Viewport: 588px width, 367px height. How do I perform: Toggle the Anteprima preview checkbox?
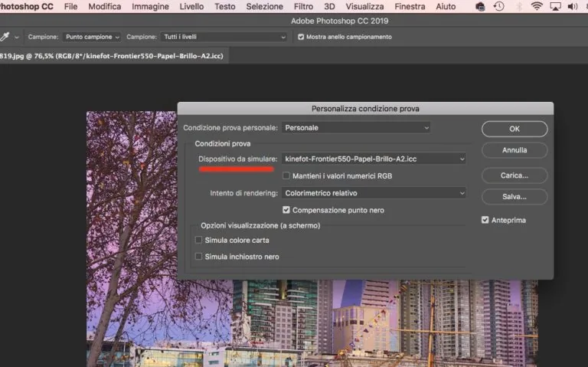point(485,220)
